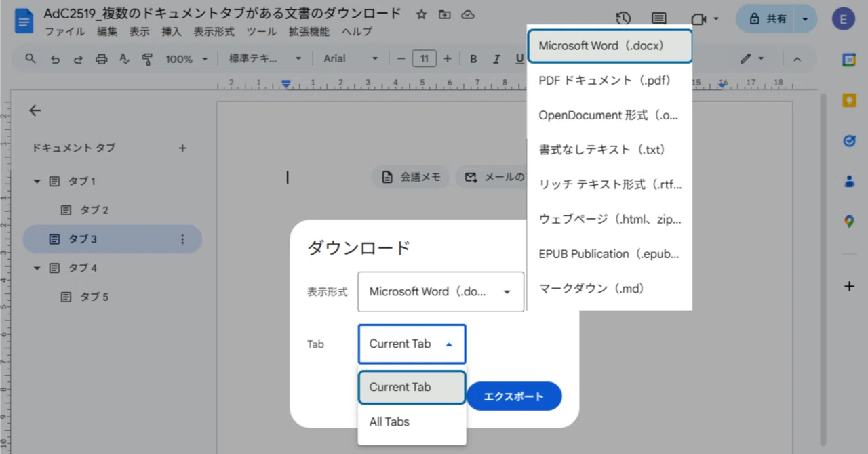The height and width of the screenshot is (454, 868).
Task: Start a video call camera icon
Action: click(698, 19)
